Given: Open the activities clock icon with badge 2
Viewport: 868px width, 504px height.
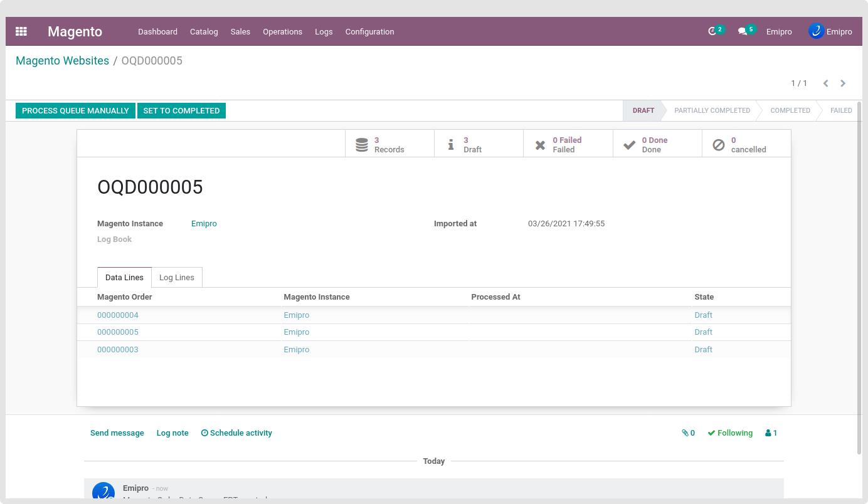Looking at the screenshot, I should [712, 31].
